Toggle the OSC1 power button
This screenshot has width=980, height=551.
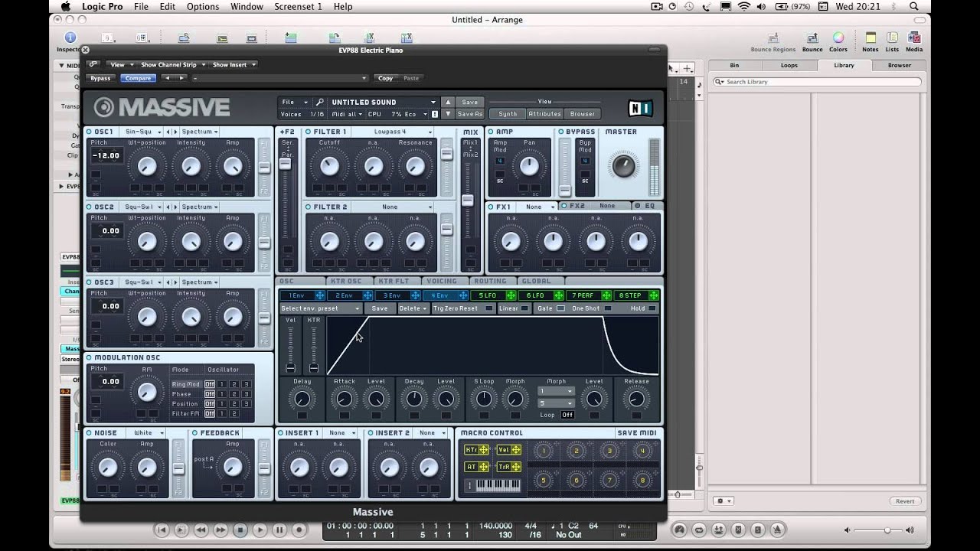90,132
